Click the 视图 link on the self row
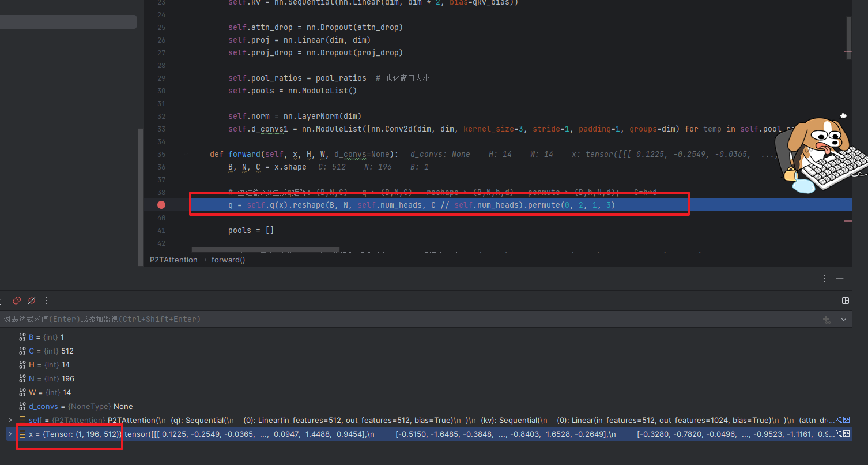The height and width of the screenshot is (465, 868). point(843,420)
